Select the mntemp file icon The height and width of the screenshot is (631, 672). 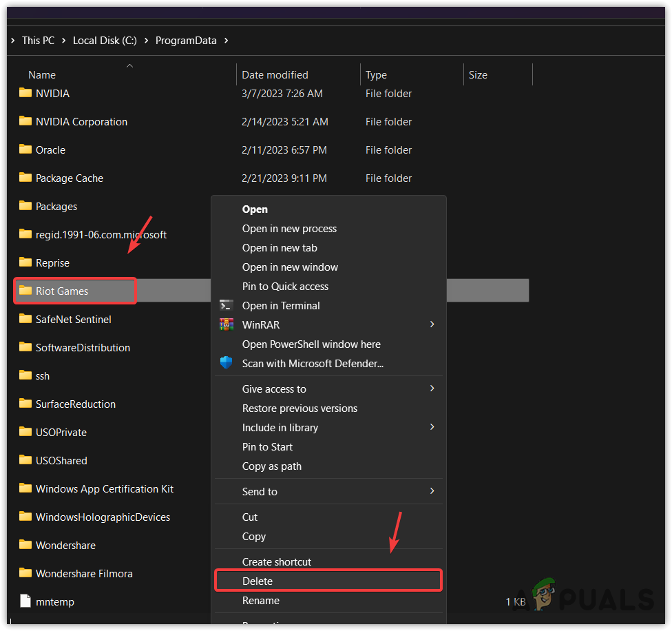click(x=23, y=601)
